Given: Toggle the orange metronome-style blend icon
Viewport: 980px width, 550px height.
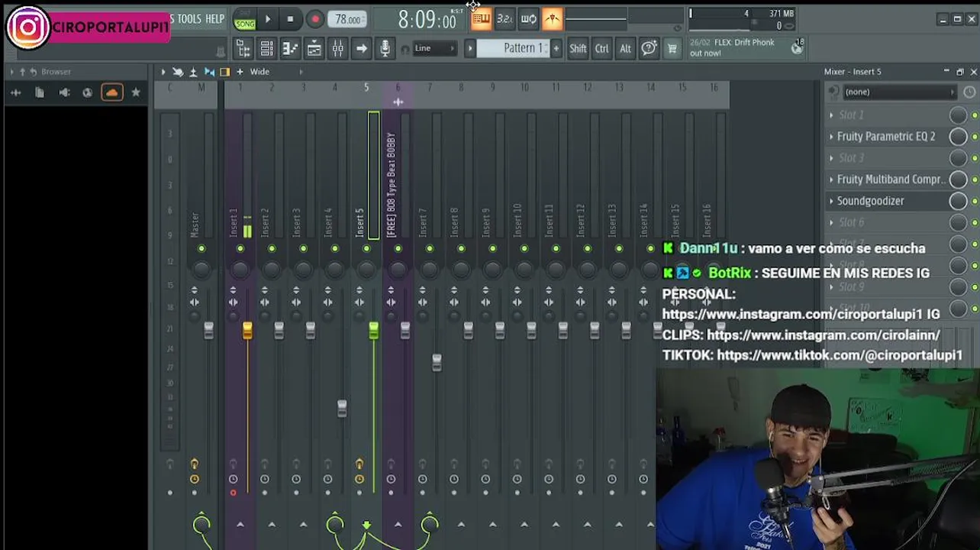Looking at the screenshot, I should (552, 19).
